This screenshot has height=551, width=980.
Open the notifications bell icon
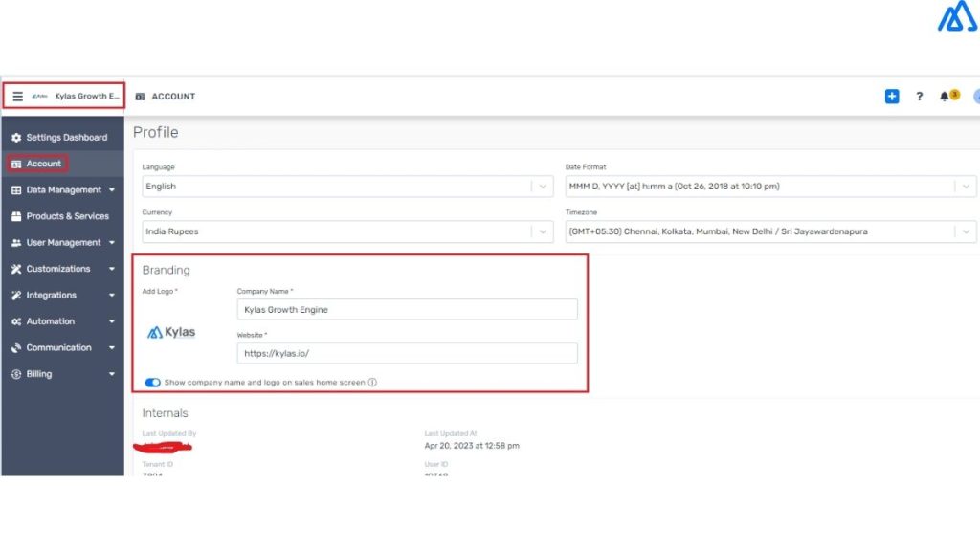point(946,97)
